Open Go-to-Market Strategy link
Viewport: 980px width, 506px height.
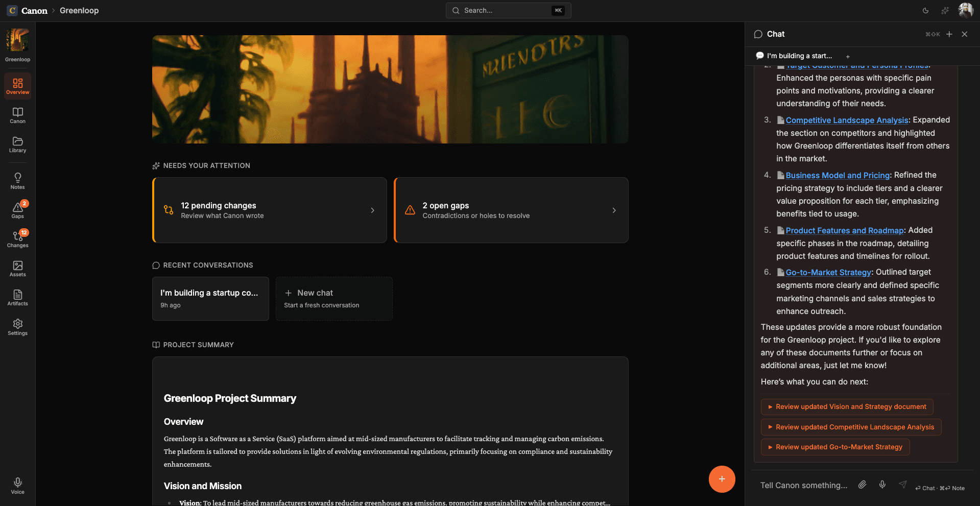tap(828, 272)
